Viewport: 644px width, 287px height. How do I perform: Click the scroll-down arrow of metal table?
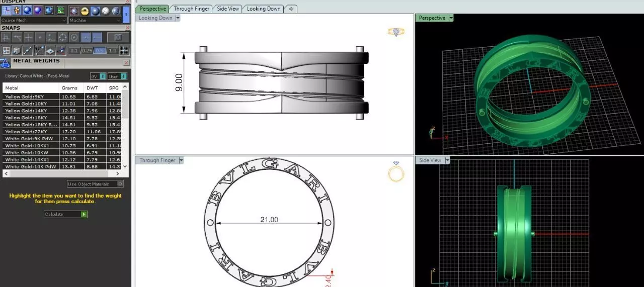coord(126,166)
